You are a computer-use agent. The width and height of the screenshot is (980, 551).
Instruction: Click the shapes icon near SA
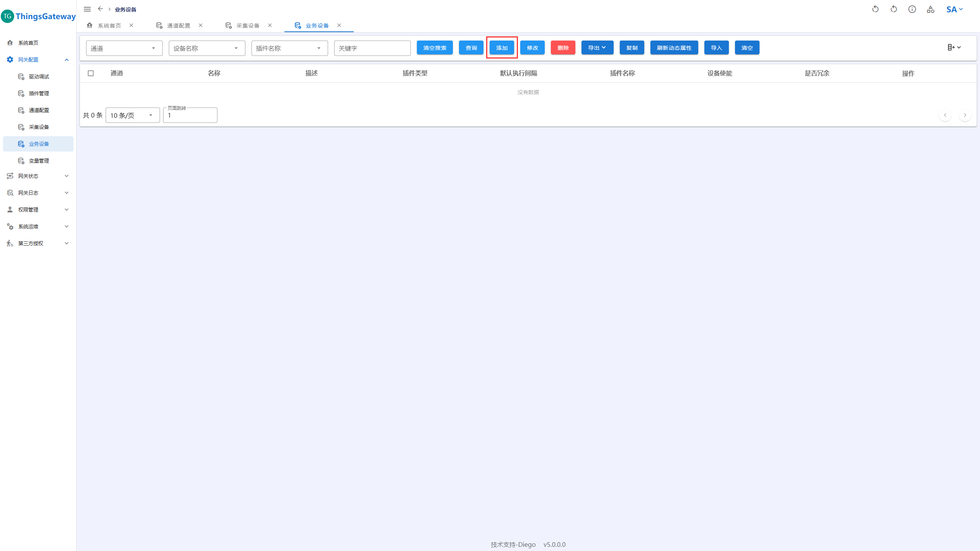tap(930, 9)
